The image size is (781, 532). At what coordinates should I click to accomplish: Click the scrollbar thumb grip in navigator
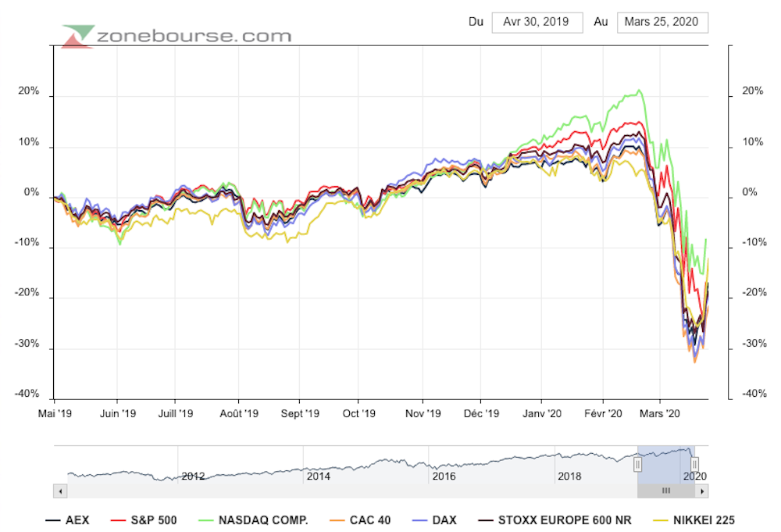pos(666,491)
